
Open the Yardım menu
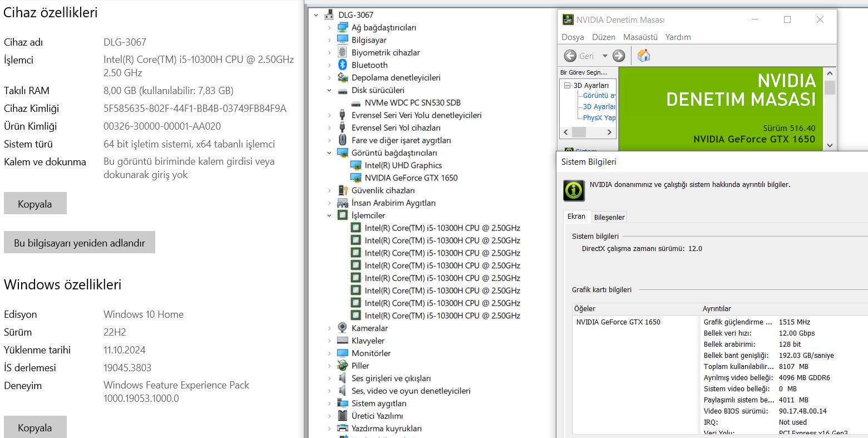pos(678,37)
